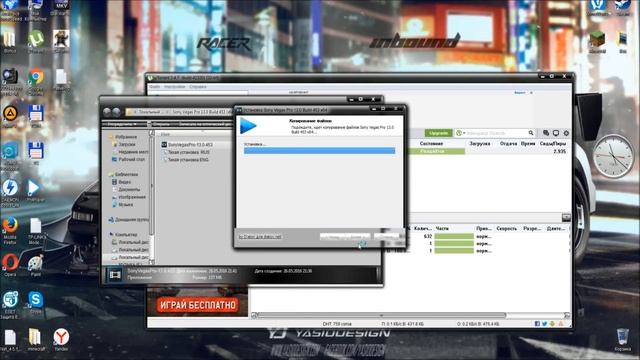Click the Состояние column header in uTorrent

[431, 144]
